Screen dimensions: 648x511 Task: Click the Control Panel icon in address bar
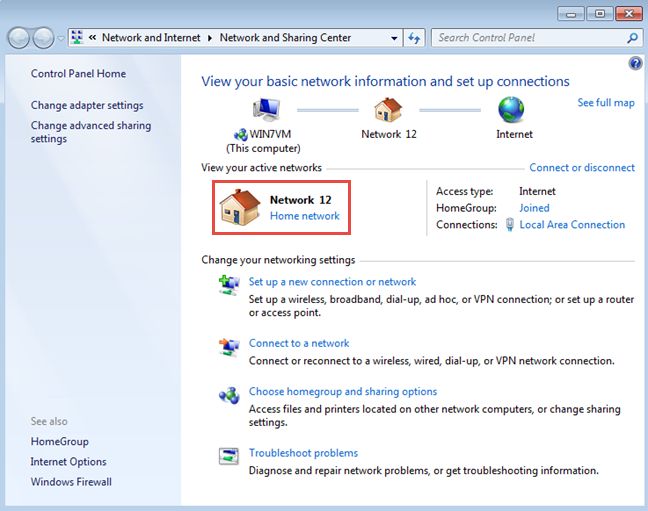tap(77, 37)
